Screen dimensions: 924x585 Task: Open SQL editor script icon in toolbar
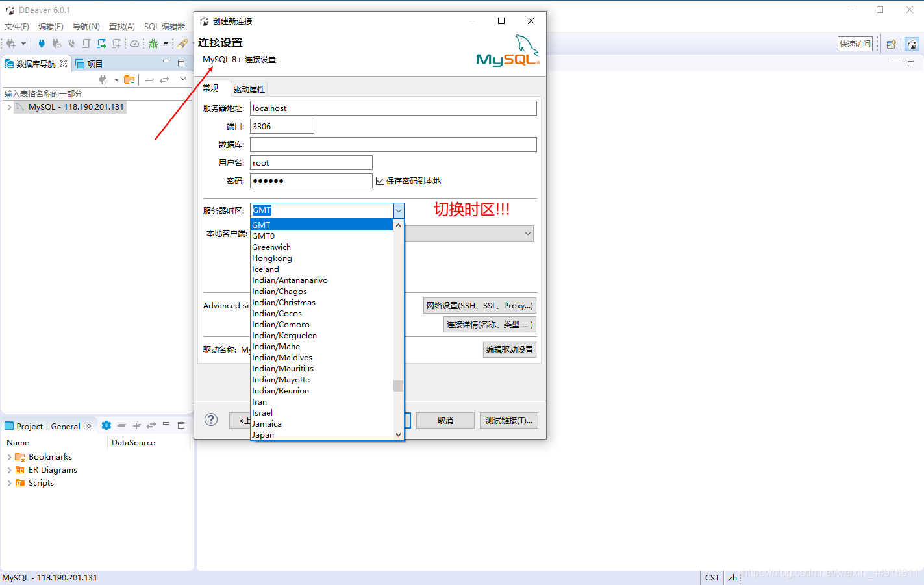pos(86,44)
